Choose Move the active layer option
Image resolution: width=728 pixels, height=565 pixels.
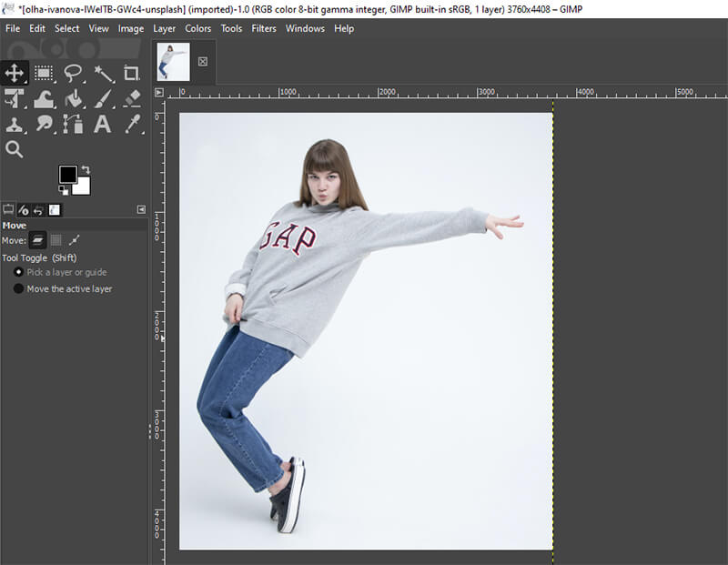click(x=63, y=288)
